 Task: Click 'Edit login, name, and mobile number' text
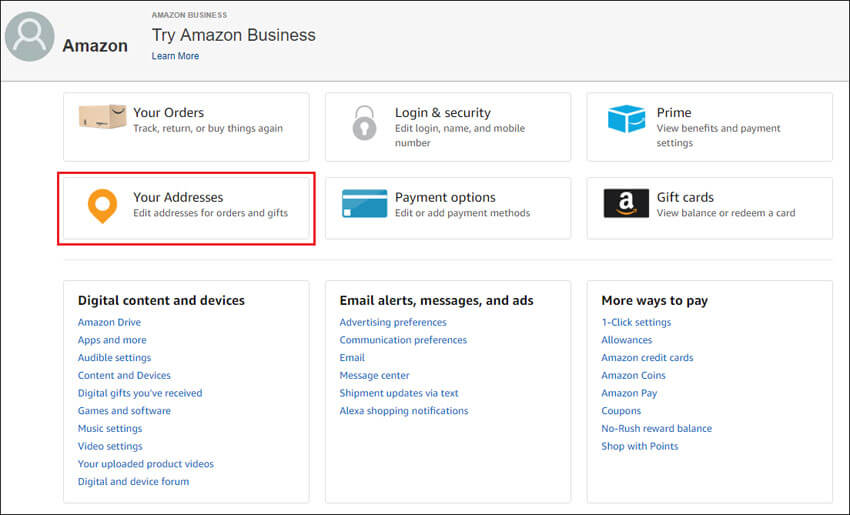[460, 136]
